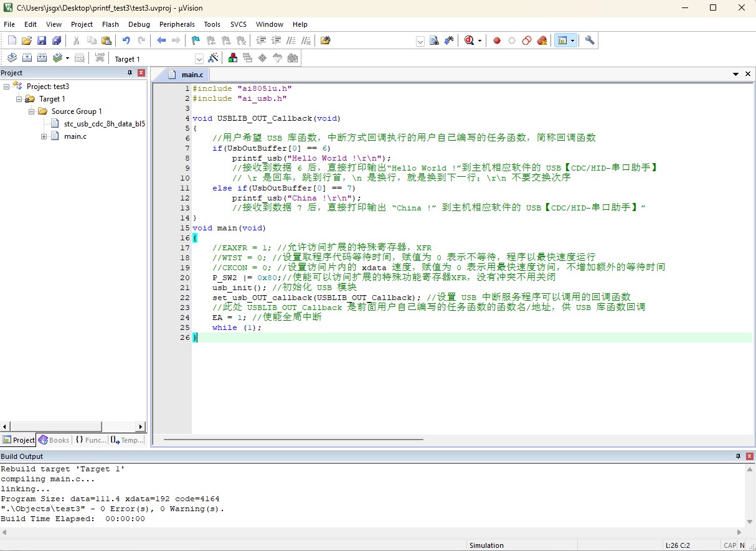
Task: Copy selection with the Copy icon
Action: [92, 40]
